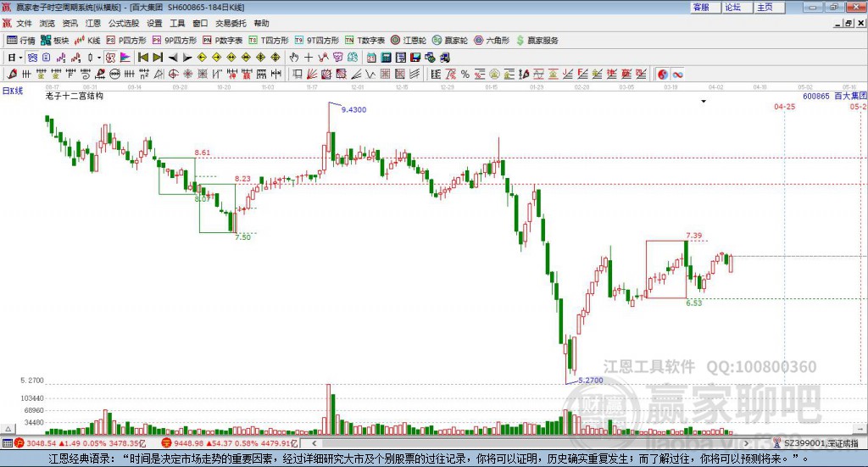Click the 9.4300 high price label
Viewport: 868px width, 467px height.
pos(353,109)
